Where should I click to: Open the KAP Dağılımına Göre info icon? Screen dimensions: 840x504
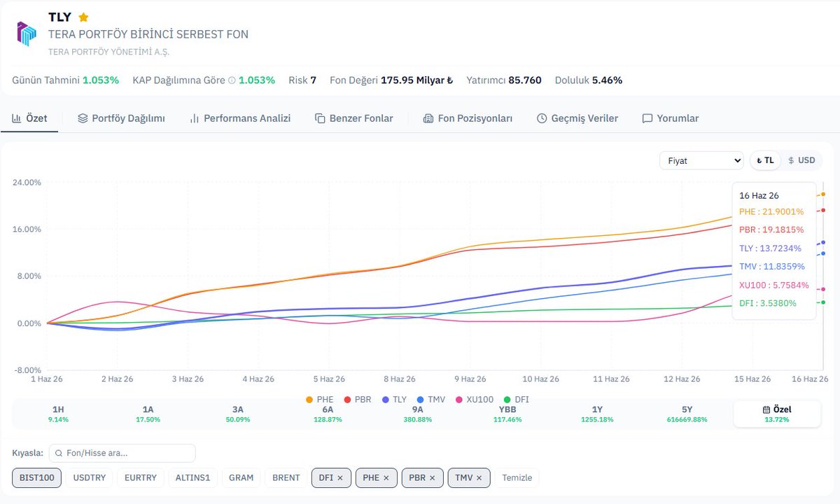(x=232, y=80)
